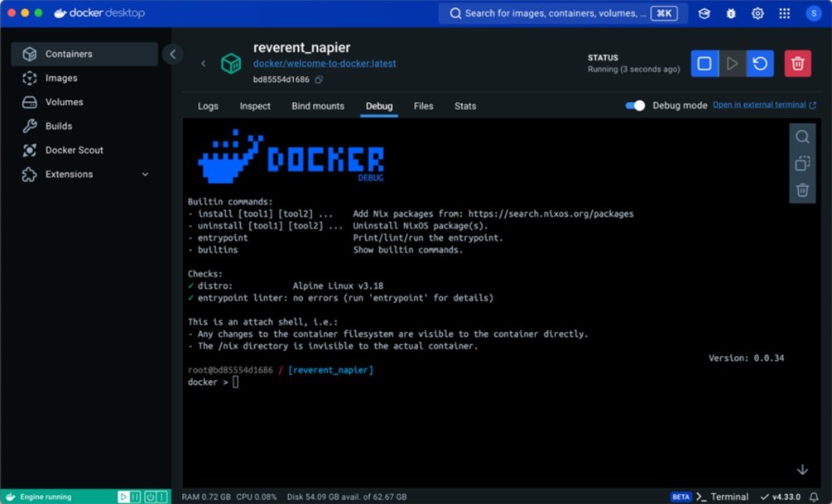Pause the Docker engine
The image size is (832, 504).
[136, 497]
